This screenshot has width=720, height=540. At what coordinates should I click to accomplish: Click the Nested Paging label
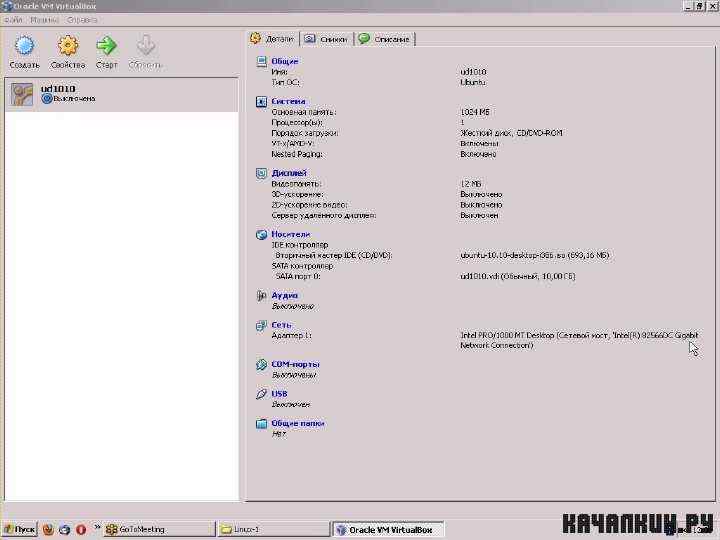coord(297,154)
